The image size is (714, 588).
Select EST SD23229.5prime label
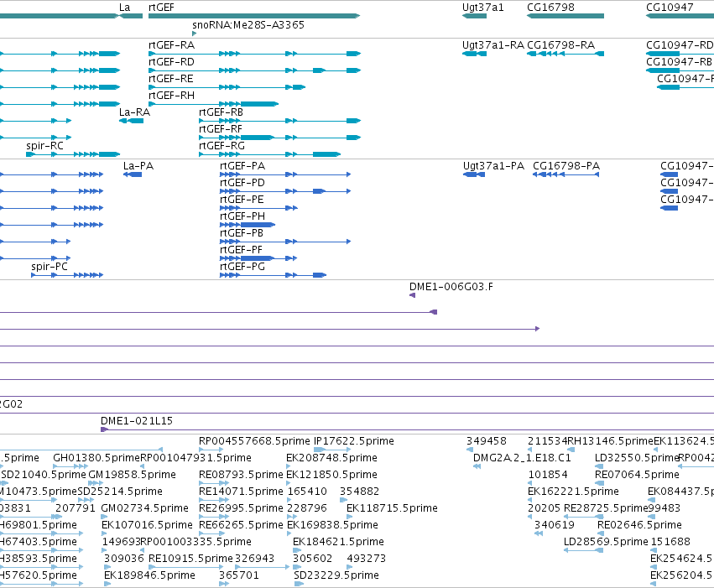coord(336,575)
